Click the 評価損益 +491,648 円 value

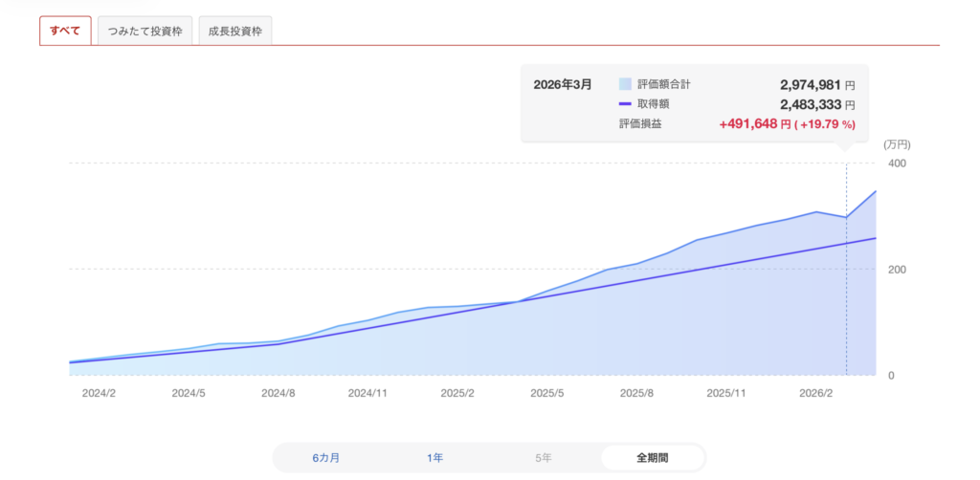(755, 124)
